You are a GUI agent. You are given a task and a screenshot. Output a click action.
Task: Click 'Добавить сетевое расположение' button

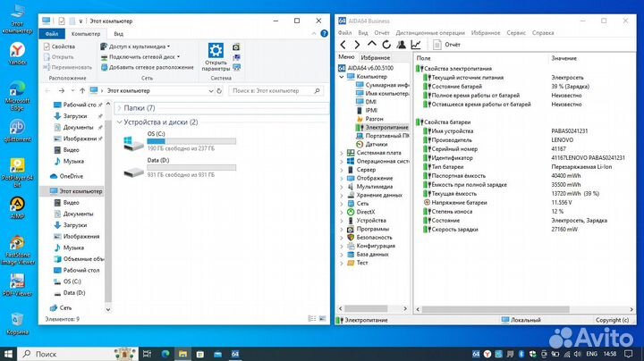150,67
